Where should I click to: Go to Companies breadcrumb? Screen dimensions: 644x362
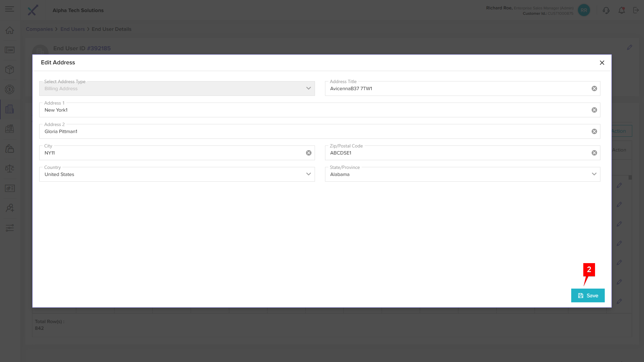pyautogui.click(x=39, y=29)
